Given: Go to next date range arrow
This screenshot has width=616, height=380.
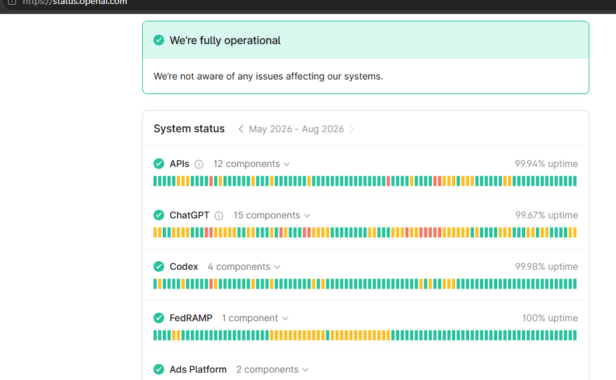Looking at the screenshot, I should (x=352, y=129).
